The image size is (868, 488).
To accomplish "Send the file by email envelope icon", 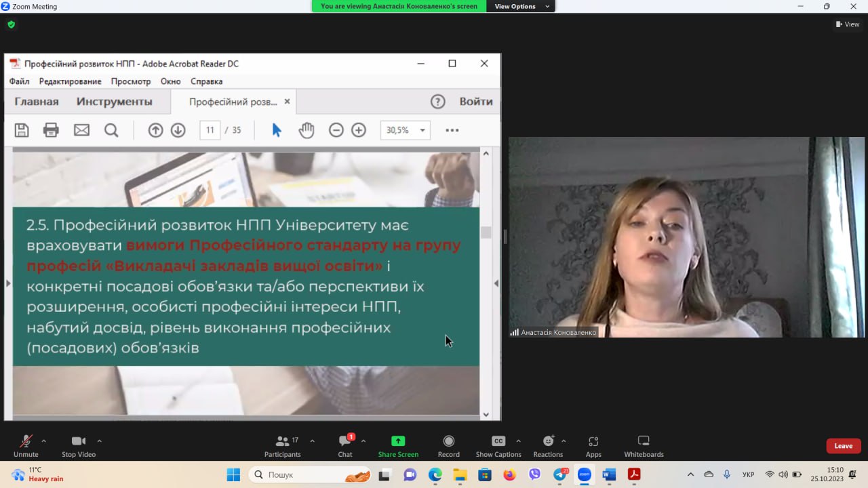I will [x=81, y=130].
